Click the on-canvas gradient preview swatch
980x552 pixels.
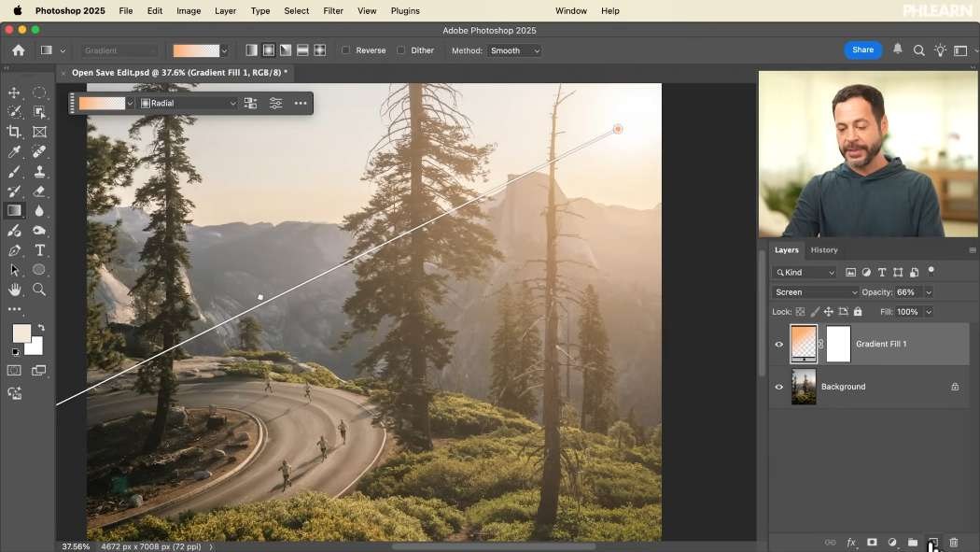102,103
